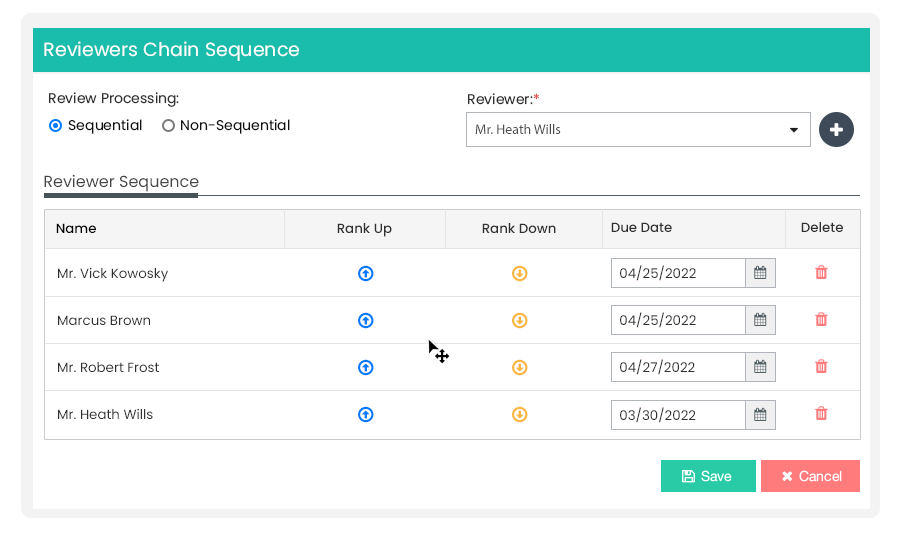Rank down Marcus Brown
This screenshot has height=534, width=900.
[x=519, y=320]
